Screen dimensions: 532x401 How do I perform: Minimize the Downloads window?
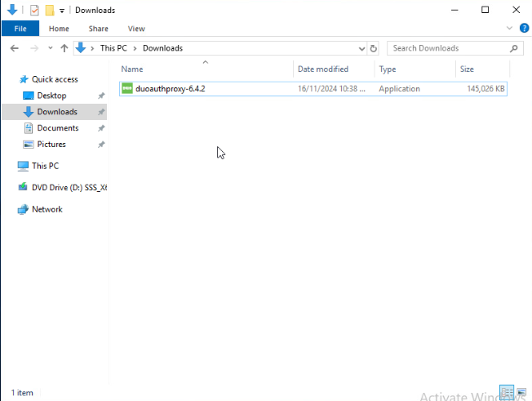(454, 10)
